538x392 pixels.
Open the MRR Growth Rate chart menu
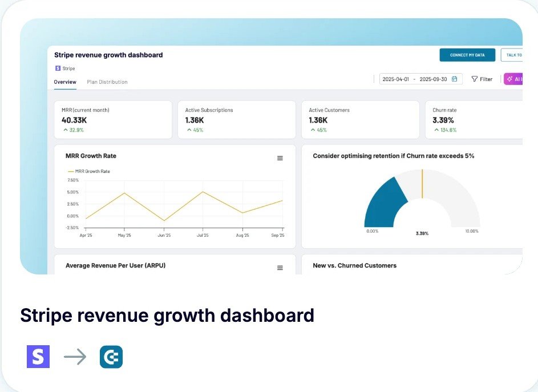[280, 158]
